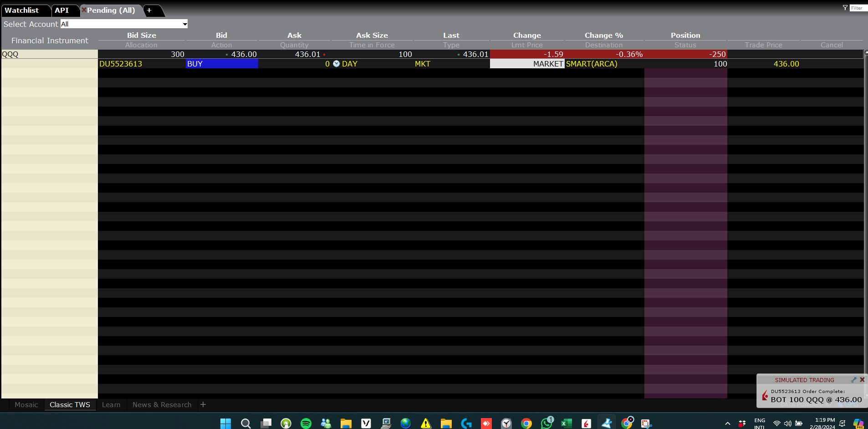868x429 pixels.
Task: Click the Cancel column header
Action: (832, 45)
